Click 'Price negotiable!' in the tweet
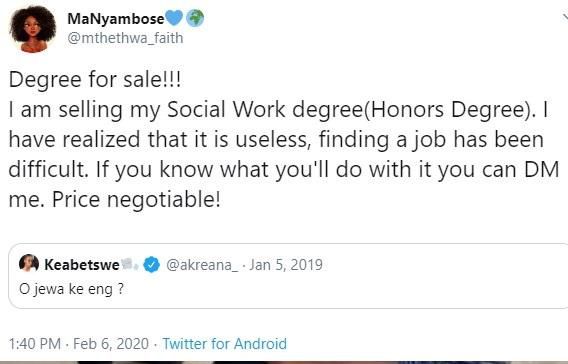 coord(136,200)
